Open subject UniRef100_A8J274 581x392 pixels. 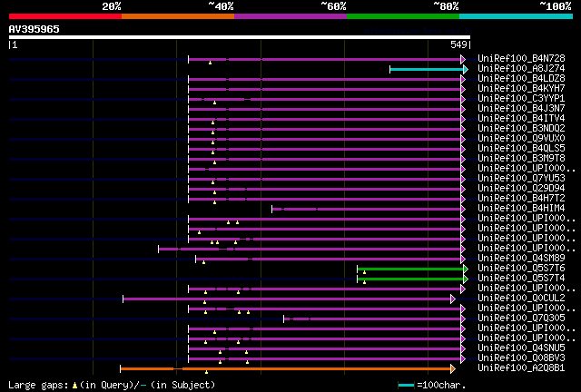[521, 69]
